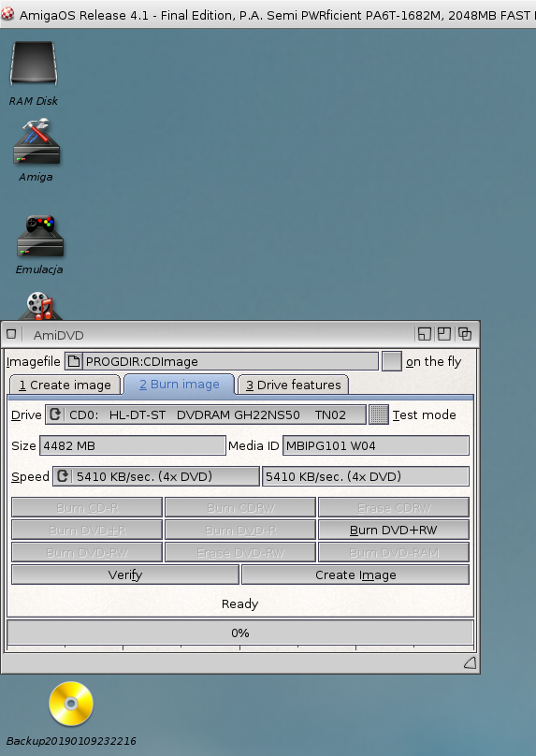Open file requester icon beside Imagefile field
The height and width of the screenshot is (756, 536).
[74, 361]
